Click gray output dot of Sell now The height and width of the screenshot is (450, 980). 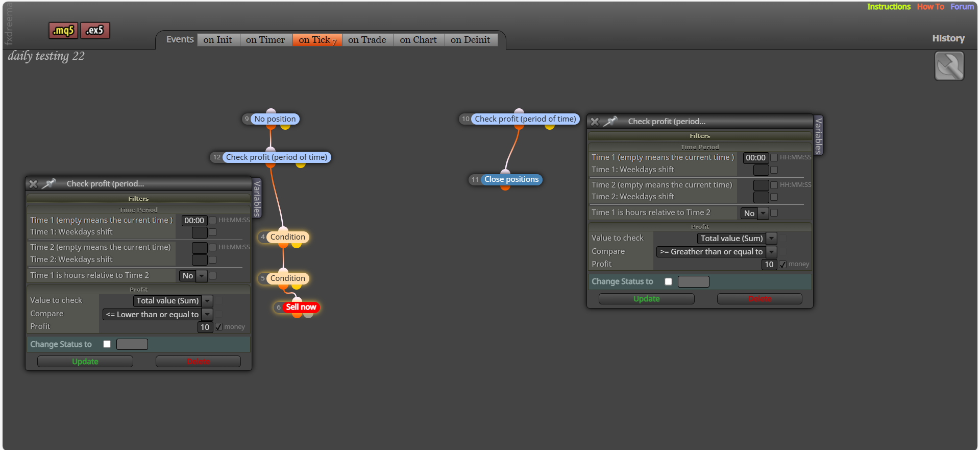(308, 315)
